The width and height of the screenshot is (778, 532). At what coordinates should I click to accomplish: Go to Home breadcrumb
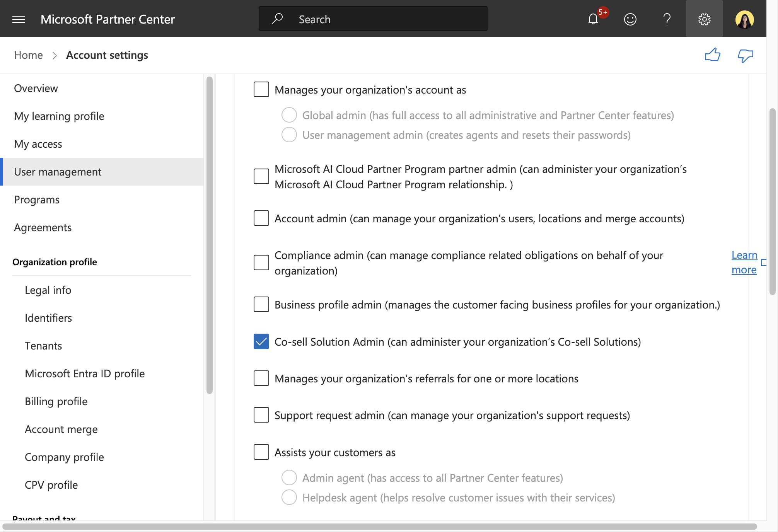pos(28,55)
